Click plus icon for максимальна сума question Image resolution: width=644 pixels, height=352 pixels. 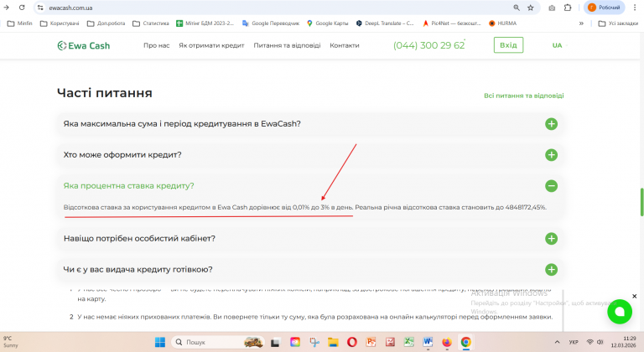click(x=551, y=124)
